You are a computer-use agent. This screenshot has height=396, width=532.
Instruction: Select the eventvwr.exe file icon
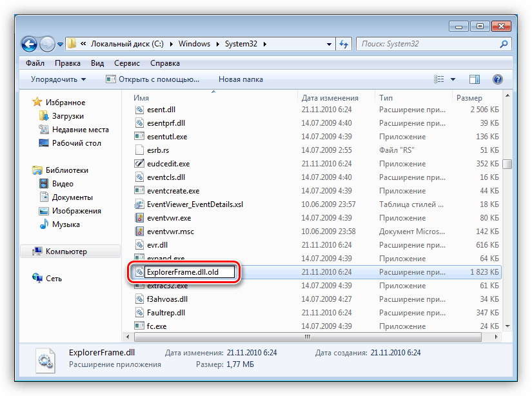pyautogui.click(x=139, y=218)
